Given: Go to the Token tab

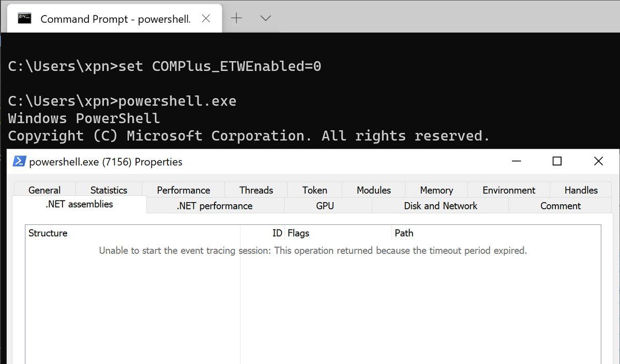Looking at the screenshot, I should [x=314, y=190].
